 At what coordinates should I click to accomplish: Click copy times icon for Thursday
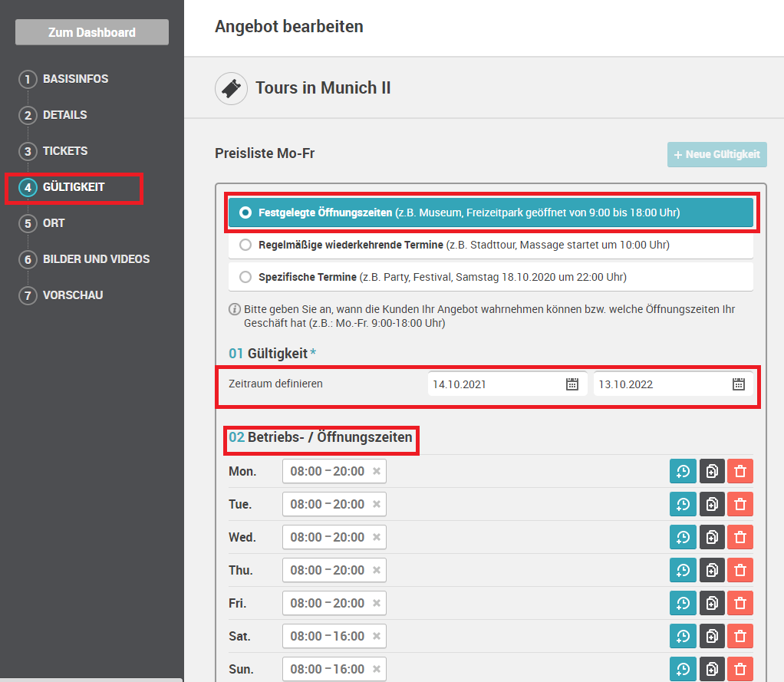tap(712, 570)
